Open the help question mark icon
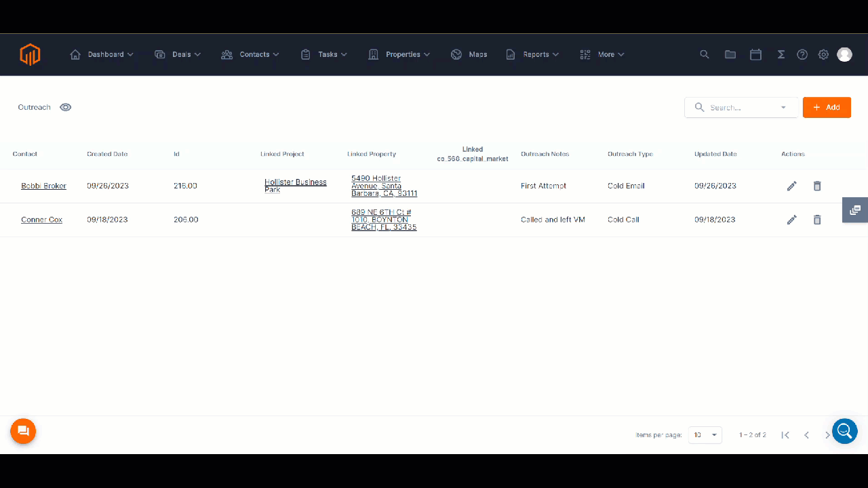The image size is (868, 488). click(x=802, y=54)
